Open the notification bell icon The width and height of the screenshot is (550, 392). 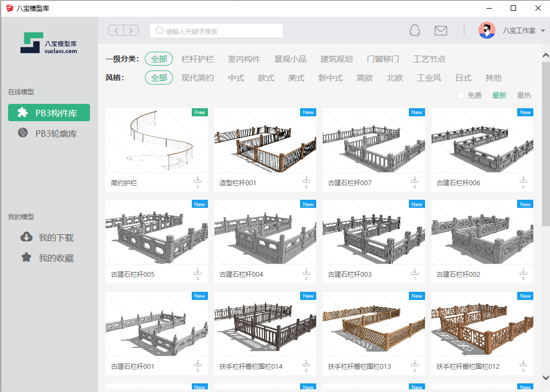(x=415, y=31)
